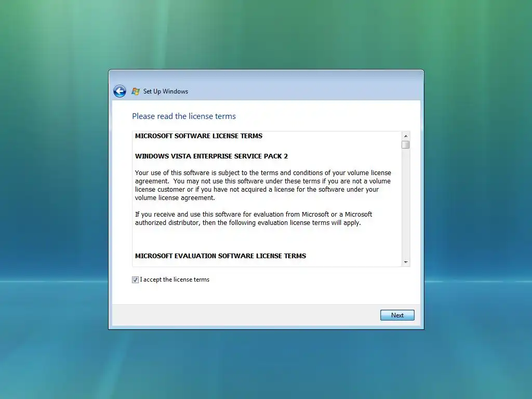Click 'WINDOWS VISTA ENTERPRISE SERVICE PACK 2' line
This screenshot has height=399, width=532.
point(211,156)
